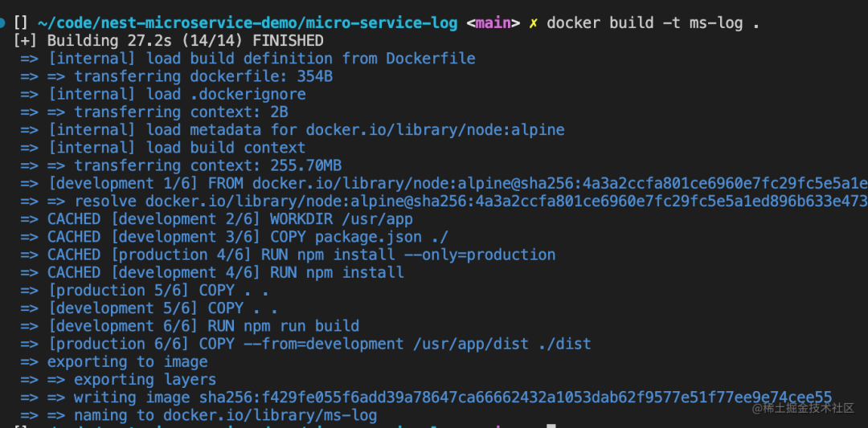Select the path ~/code/nest-microservice-demo/micro-service-log
This screenshot has width=868, height=428.
coord(248,23)
